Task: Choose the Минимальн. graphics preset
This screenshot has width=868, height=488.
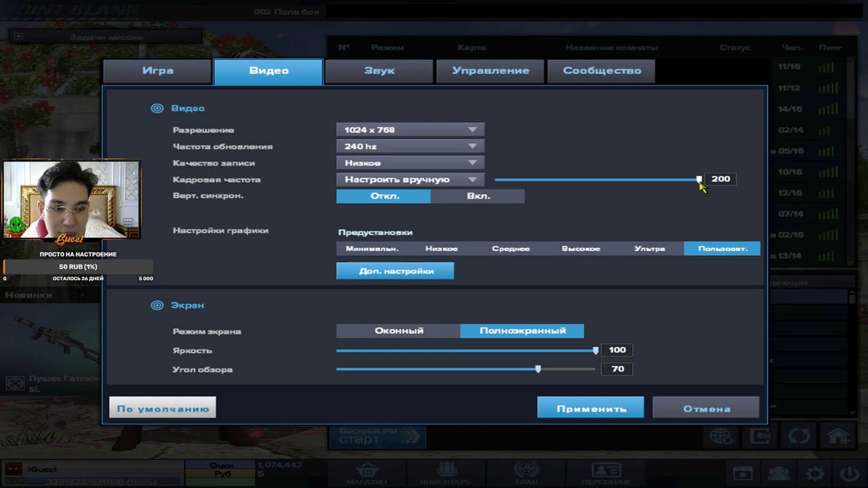Action: point(372,249)
